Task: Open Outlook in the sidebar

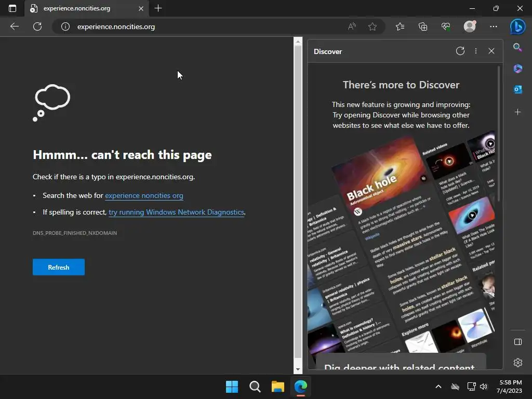Action: (518, 89)
